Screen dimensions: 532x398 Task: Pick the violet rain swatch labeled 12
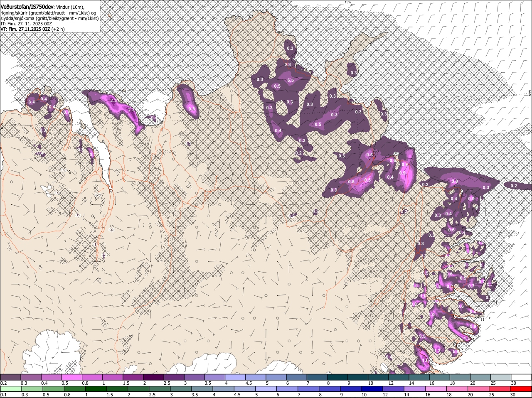393,389
